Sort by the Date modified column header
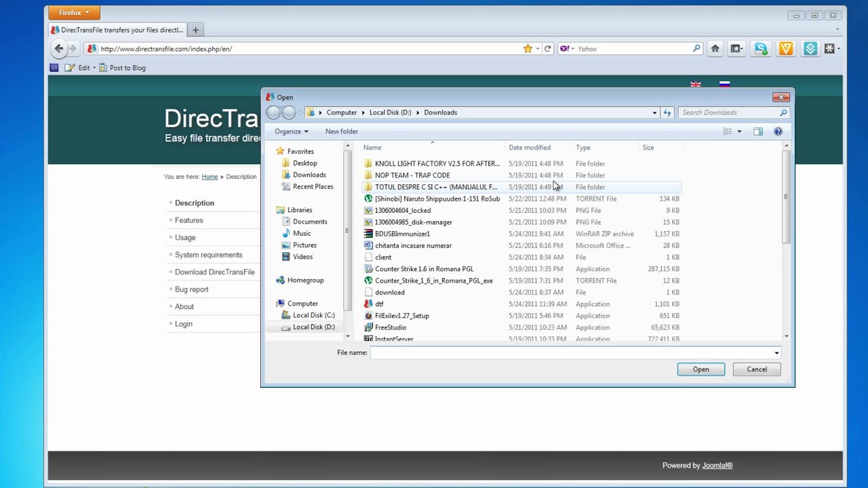 pos(539,148)
